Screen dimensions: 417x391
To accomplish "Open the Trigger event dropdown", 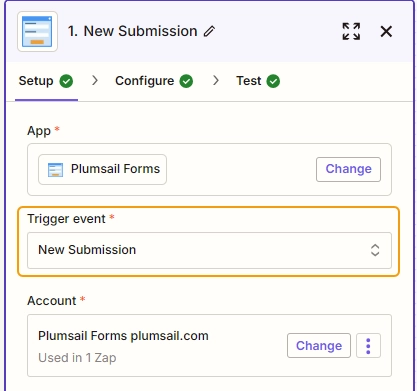I will pos(209,250).
